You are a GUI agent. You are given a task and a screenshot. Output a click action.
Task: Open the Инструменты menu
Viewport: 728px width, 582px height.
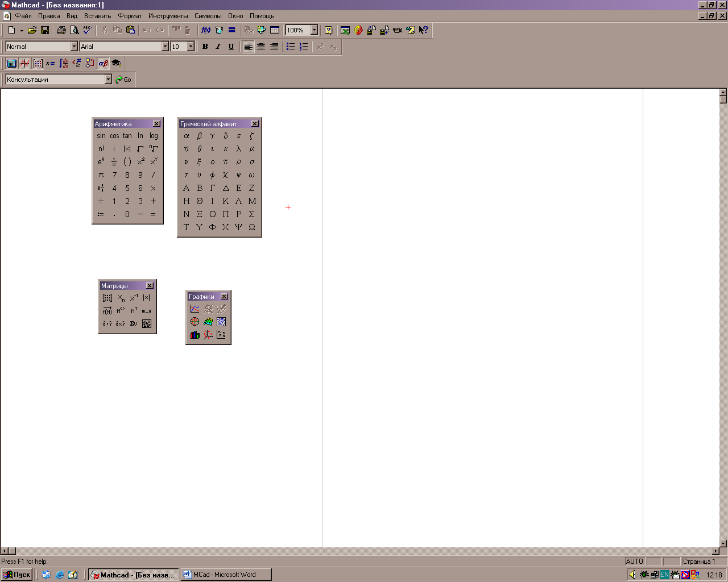click(x=168, y=16)
